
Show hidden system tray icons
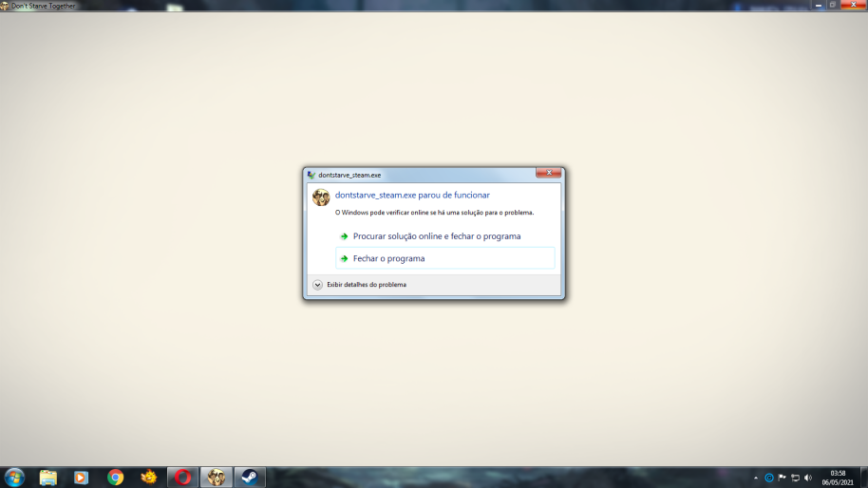(x=756, y=478)
